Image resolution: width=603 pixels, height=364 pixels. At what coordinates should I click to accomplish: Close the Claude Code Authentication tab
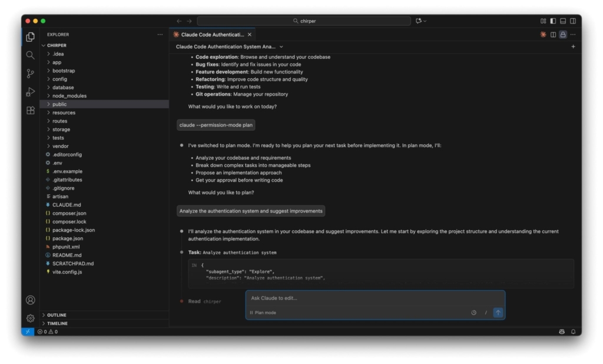tap(250, 35)
